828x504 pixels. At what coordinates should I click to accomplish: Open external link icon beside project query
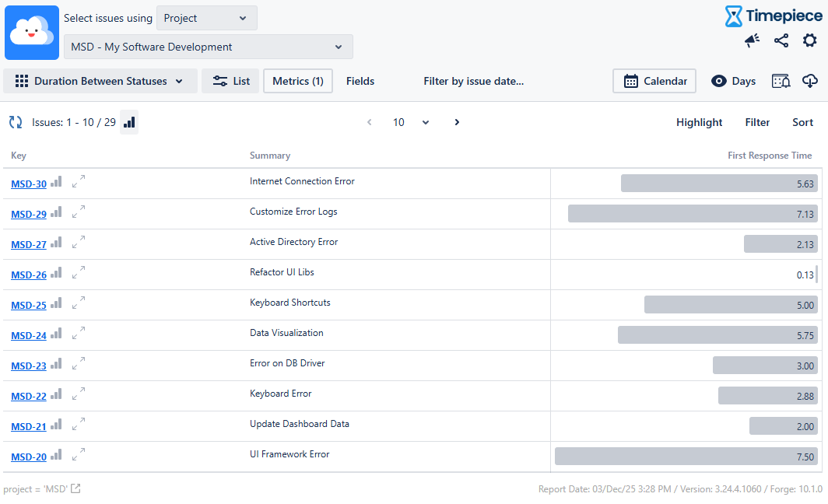pos(76,488)
